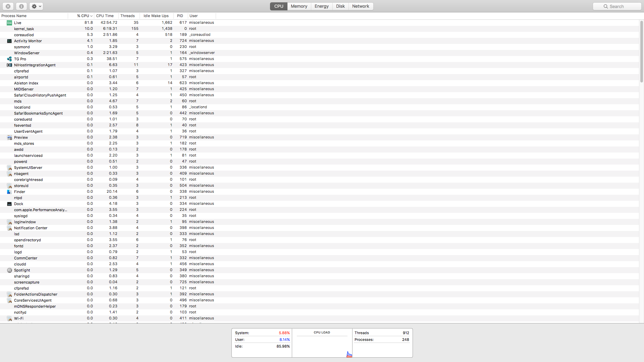Viewport: 644px width, 362px height.
Task: Open the gear action dropdown menu
Action: (x=36, y=6)
